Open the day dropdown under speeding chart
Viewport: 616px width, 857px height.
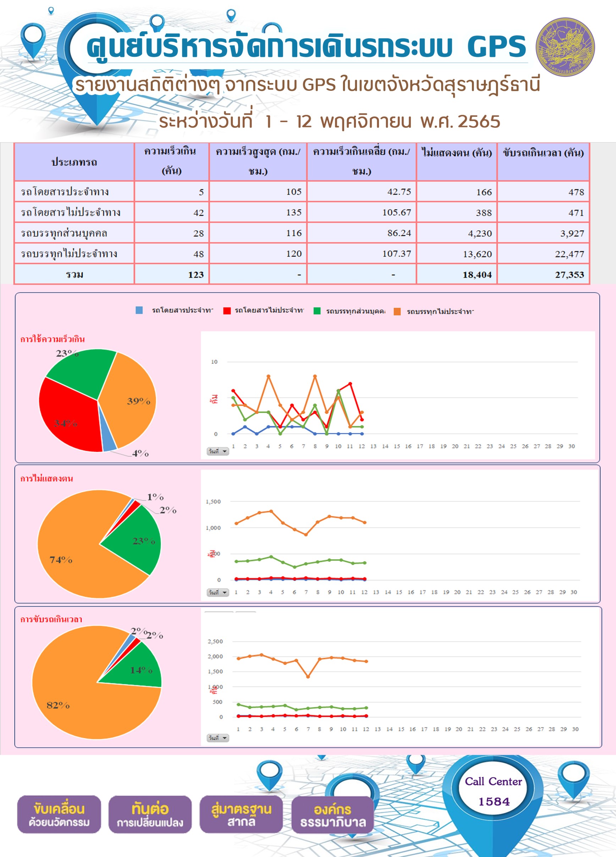click(x=218, y=451)
